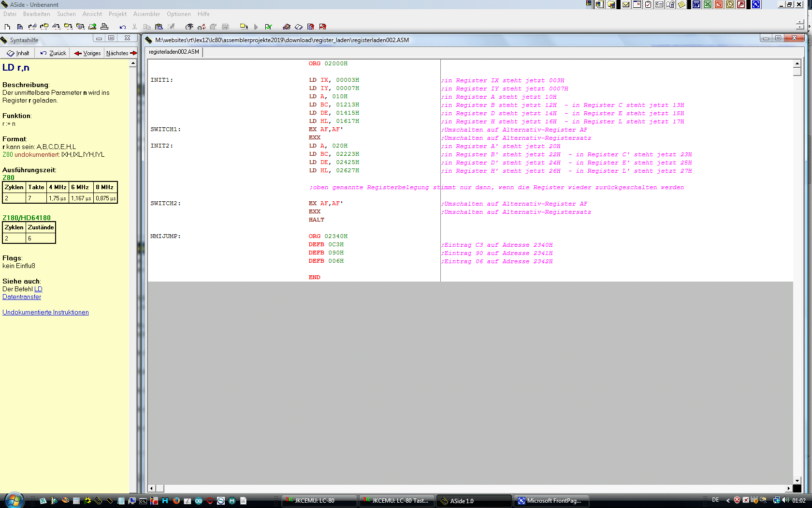Screen dimensions: 812x508
Task: Open the Optionen menu
Action: pyautogui.click(x=179, y=14)
